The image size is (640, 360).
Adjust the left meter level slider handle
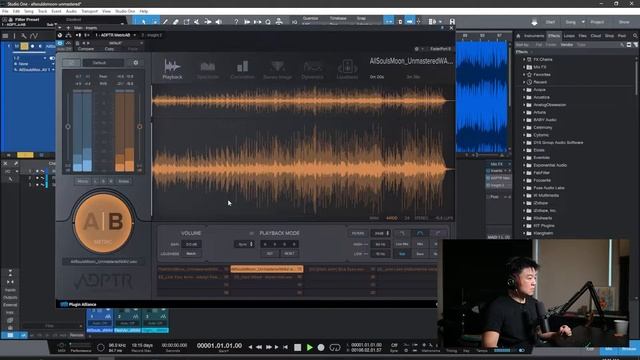tap(68, 127)
